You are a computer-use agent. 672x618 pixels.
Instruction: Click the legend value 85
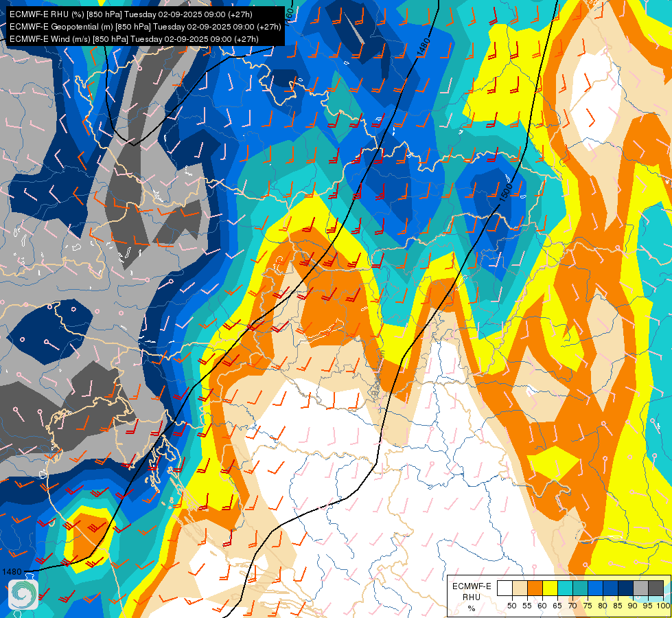click(618, 606)
